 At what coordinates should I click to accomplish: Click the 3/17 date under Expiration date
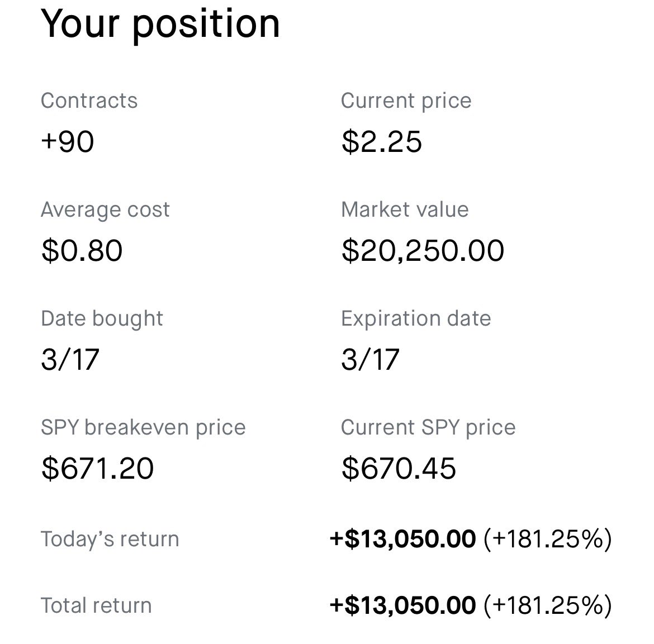click(370, 359)
